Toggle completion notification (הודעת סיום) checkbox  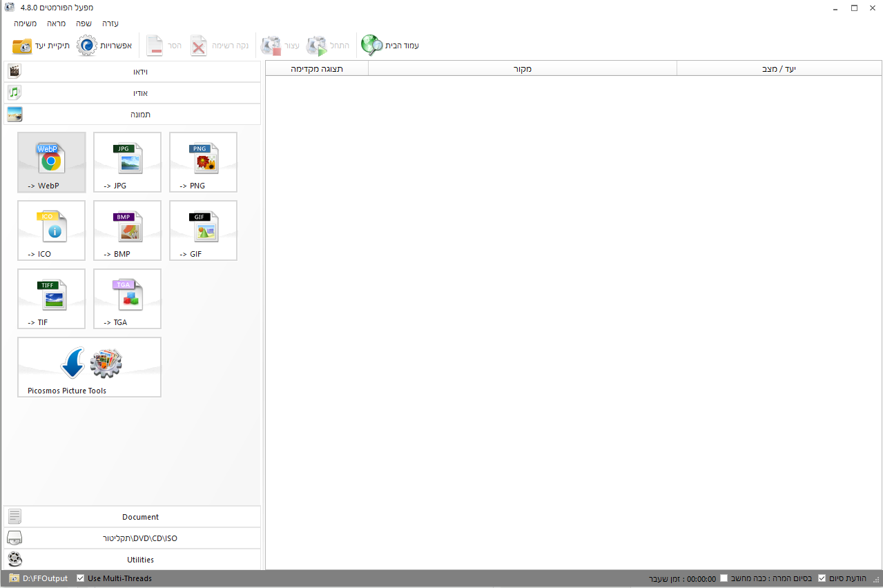click(822, 578)
